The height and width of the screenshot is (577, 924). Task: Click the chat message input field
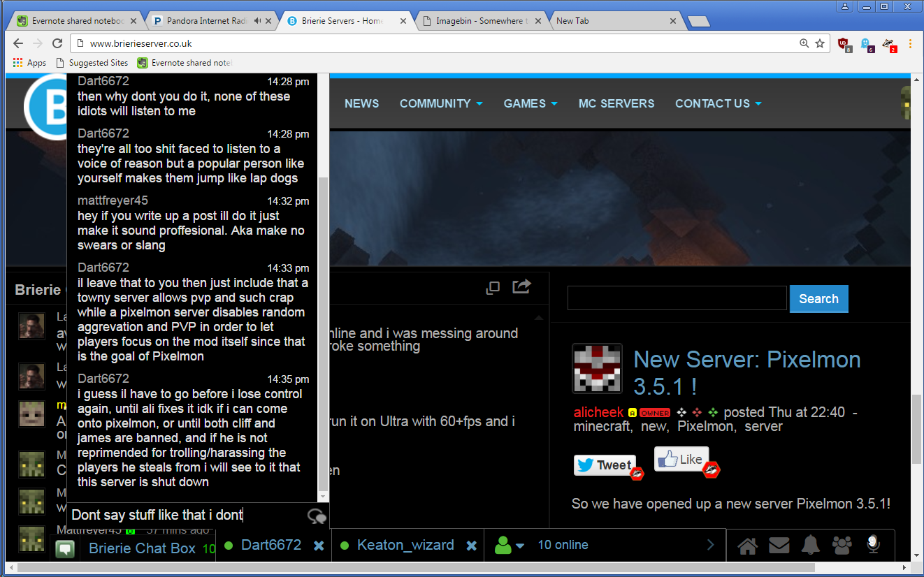tap(187, 516)
